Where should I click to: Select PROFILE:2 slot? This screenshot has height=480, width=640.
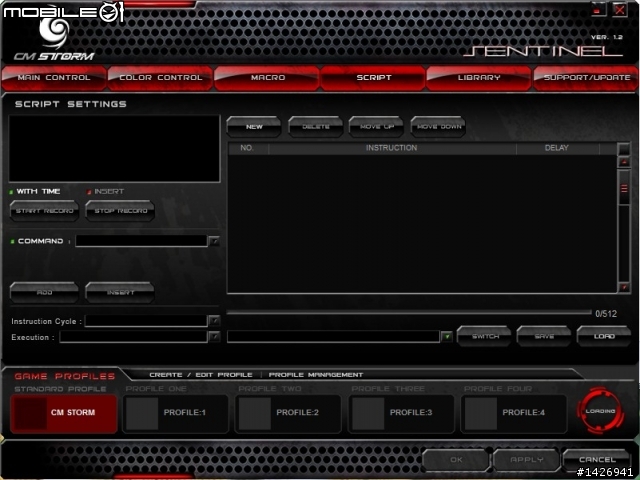[x=288, y=413]
